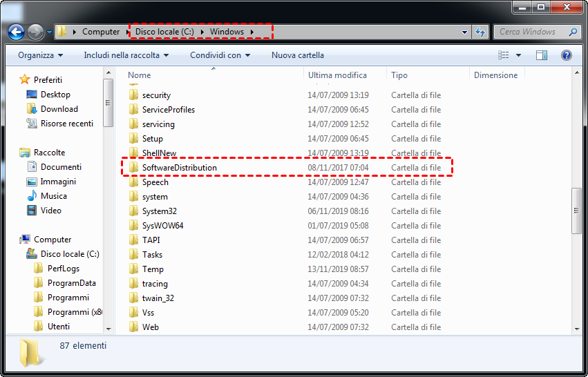Click Nuova cartella button
588x377 pixels.
click(298, 55)
